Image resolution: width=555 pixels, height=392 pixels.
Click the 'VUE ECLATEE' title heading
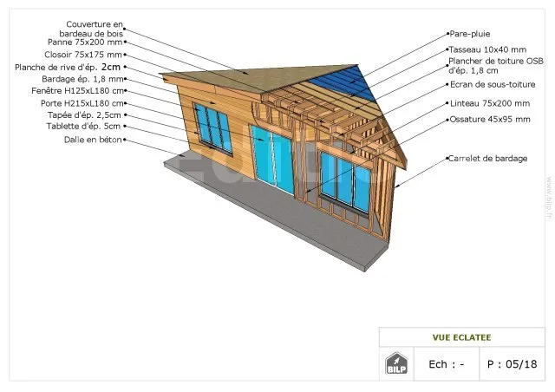[x=463, y=336]
